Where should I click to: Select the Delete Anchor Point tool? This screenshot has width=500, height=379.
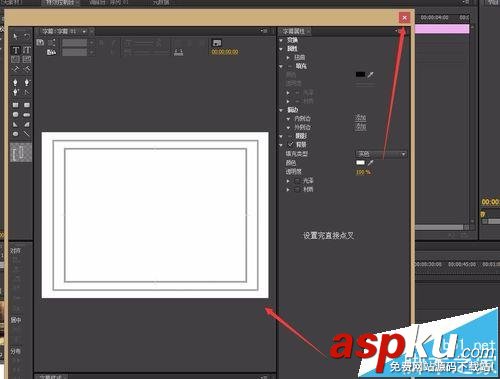click(x=27, y=82)
